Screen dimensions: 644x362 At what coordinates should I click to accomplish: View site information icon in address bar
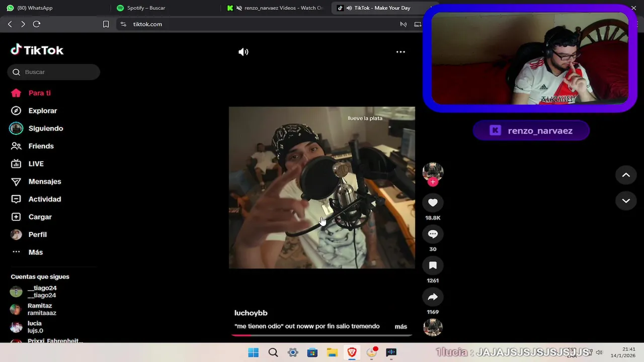[123, 24]
